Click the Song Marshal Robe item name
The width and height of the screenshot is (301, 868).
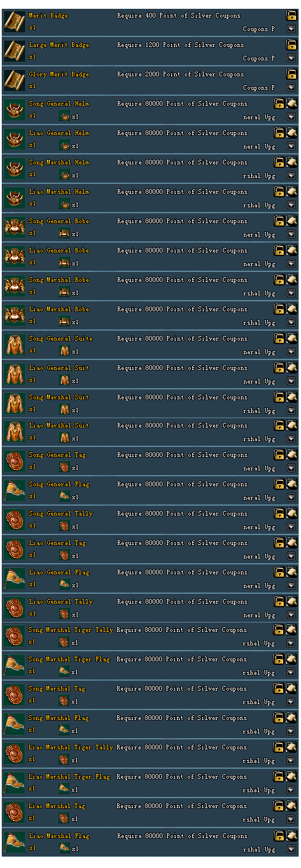tap(59, 280)
